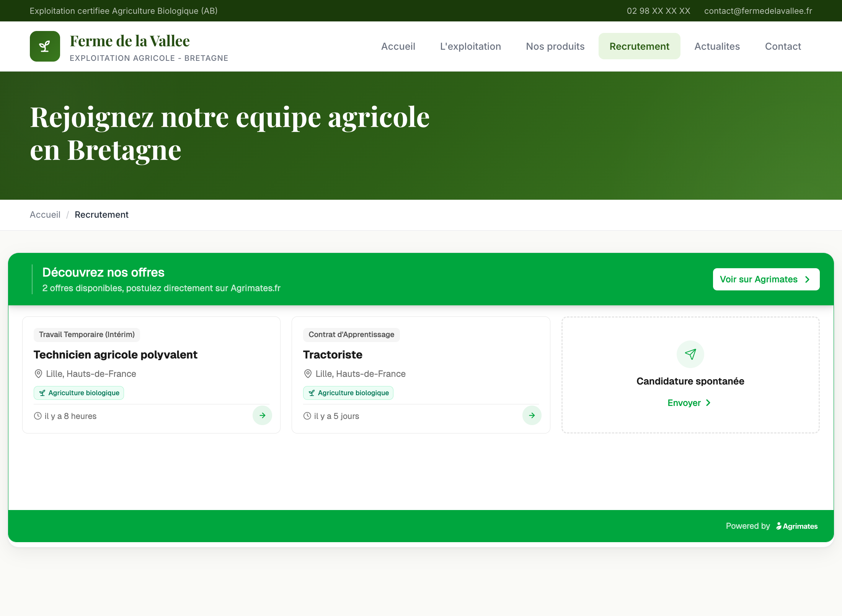Click the Voir sur Agrimates button
The image size is (842, 616).
[x=766, y=279]
